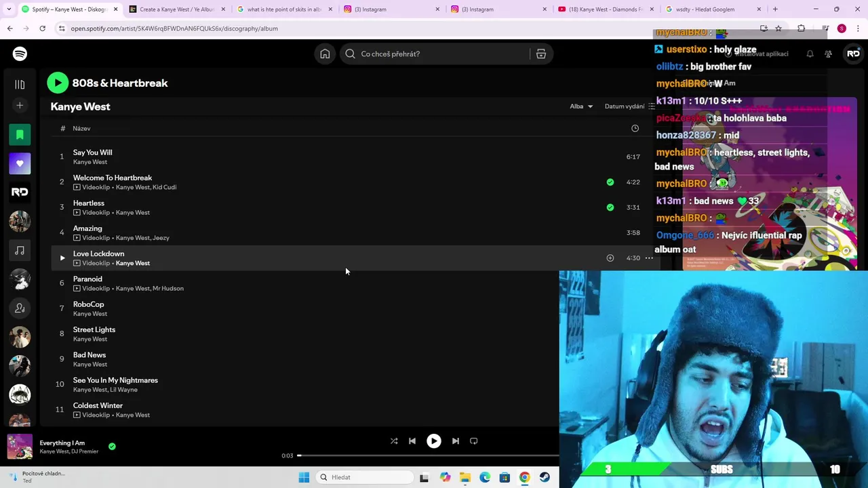Open Everything I Am now-playing title
The height and width of the screenshot is (488, 868).
click(62, 443)
